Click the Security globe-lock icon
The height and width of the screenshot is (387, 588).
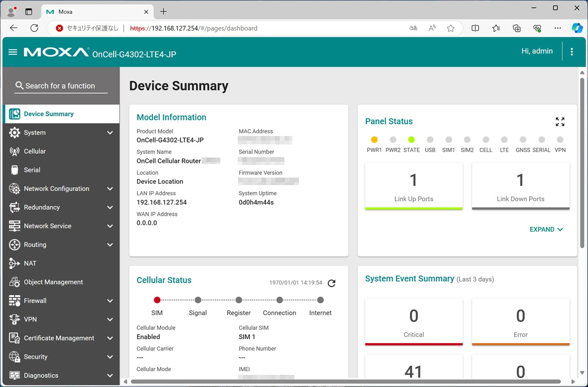click(15, 357)
